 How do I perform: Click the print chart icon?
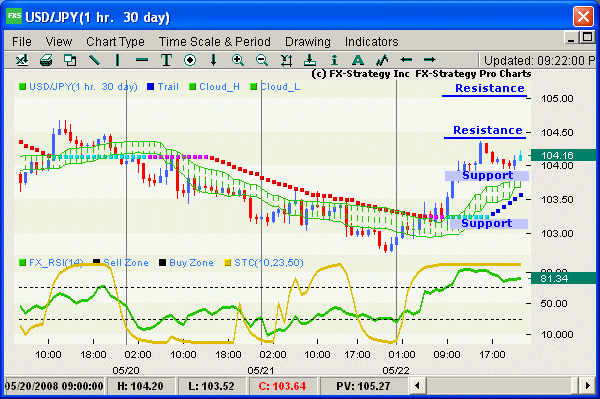click(46, 60)
